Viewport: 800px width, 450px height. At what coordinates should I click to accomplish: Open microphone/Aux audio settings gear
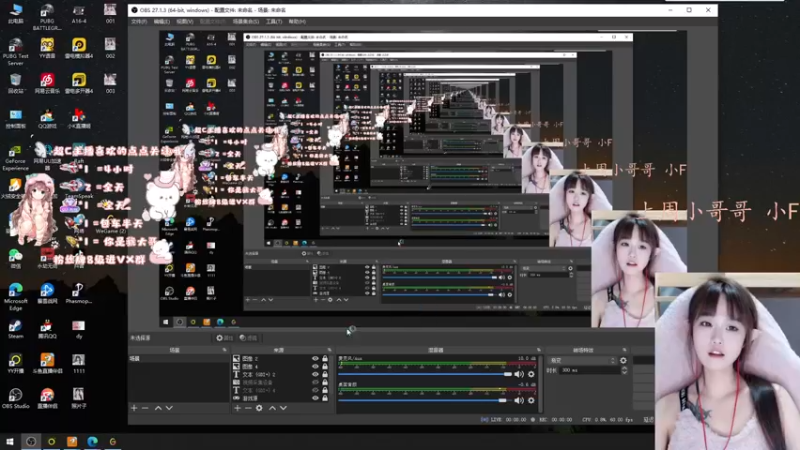[531, 374]
